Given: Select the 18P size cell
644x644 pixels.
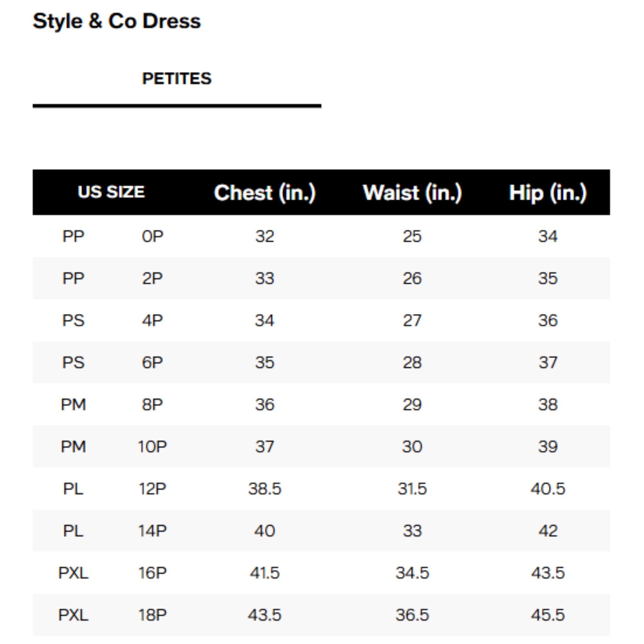Looking at the screenshot, I should [152, 615].
